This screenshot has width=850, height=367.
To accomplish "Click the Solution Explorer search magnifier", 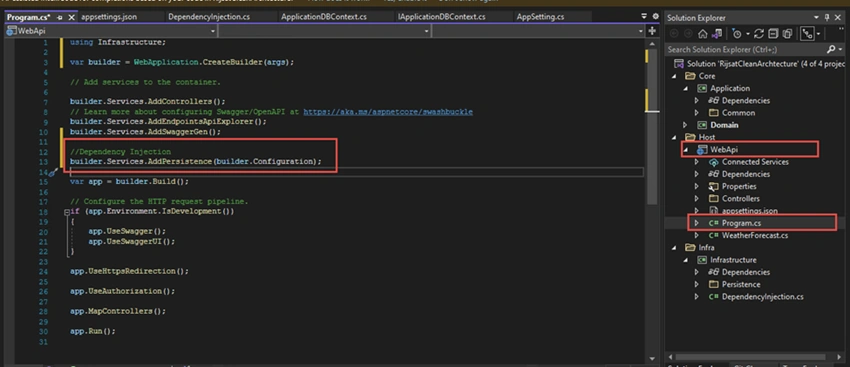I will pyautogui.click(x=832, y=49).
